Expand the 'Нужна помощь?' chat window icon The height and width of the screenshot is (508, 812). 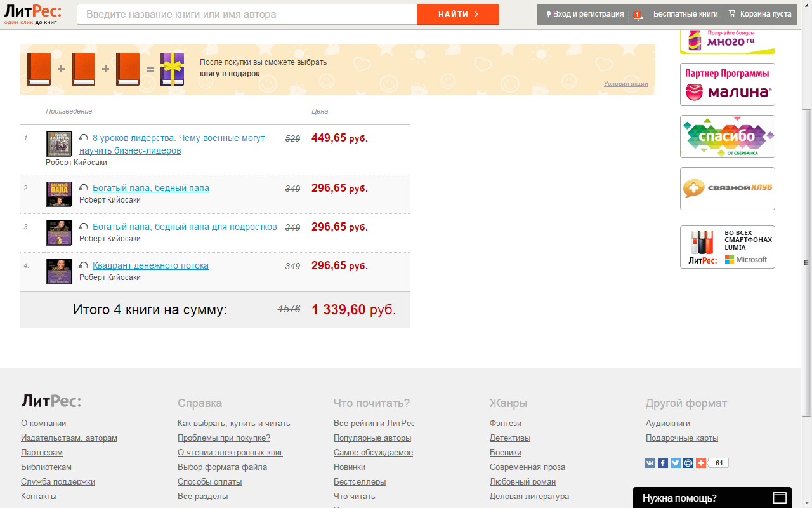pos(780,497)
